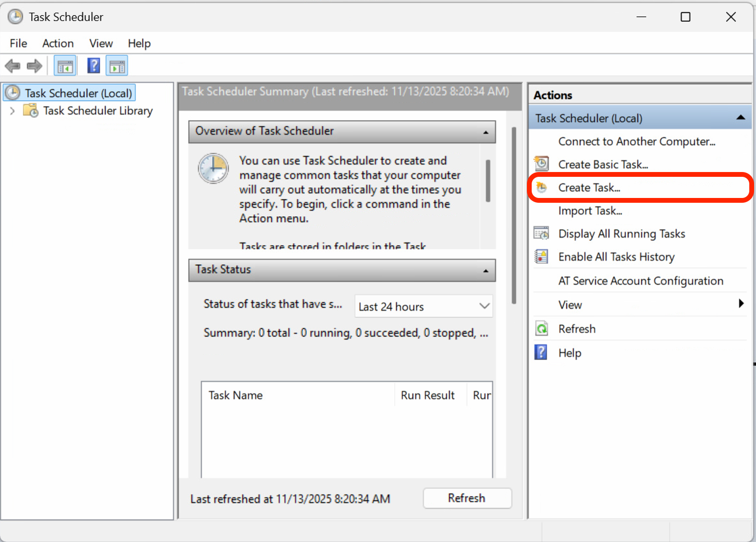Screen dimensions: 756x542
Task: Click the Enable All Tasks History icon
Action: coord(541,257)
